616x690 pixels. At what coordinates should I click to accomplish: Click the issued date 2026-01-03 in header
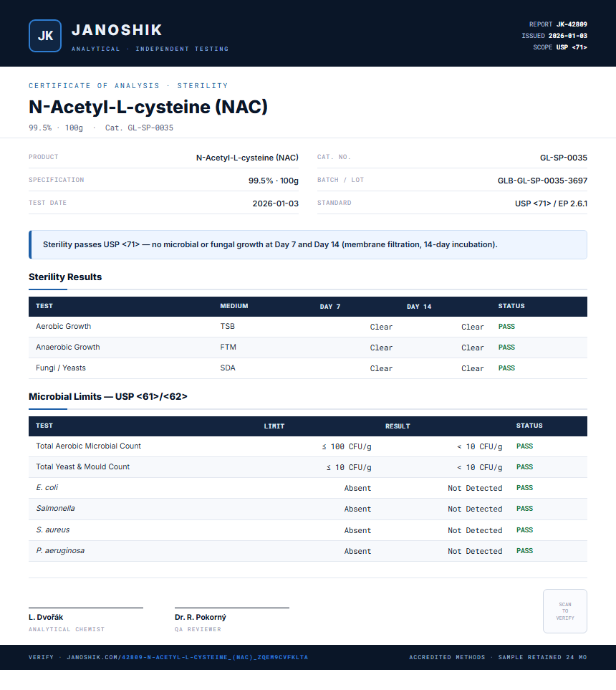coord(567,36)
